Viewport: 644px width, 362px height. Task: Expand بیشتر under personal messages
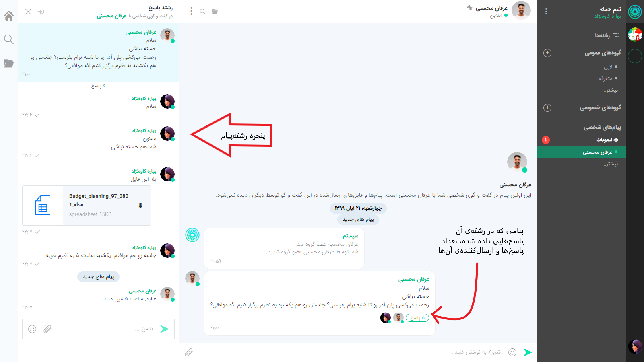point(610,164)
